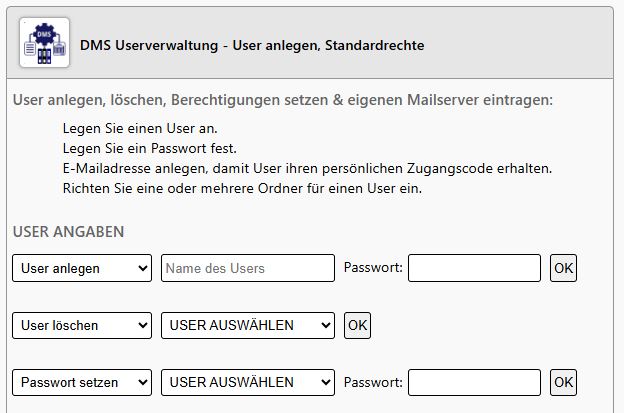
Task: Expand the "User löschen" action dropdown
Action: (x=82, y=325)
